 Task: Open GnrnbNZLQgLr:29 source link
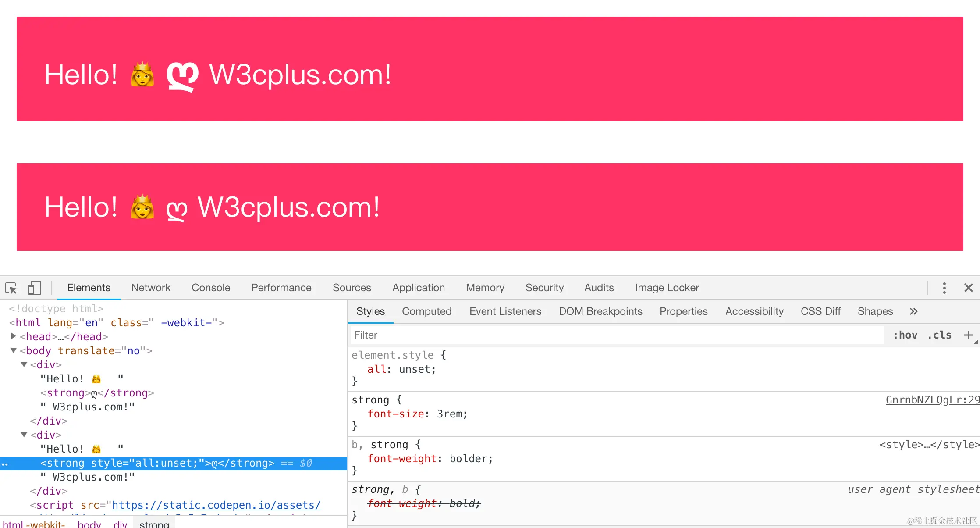pyautogui.click(x=932, y=400)
